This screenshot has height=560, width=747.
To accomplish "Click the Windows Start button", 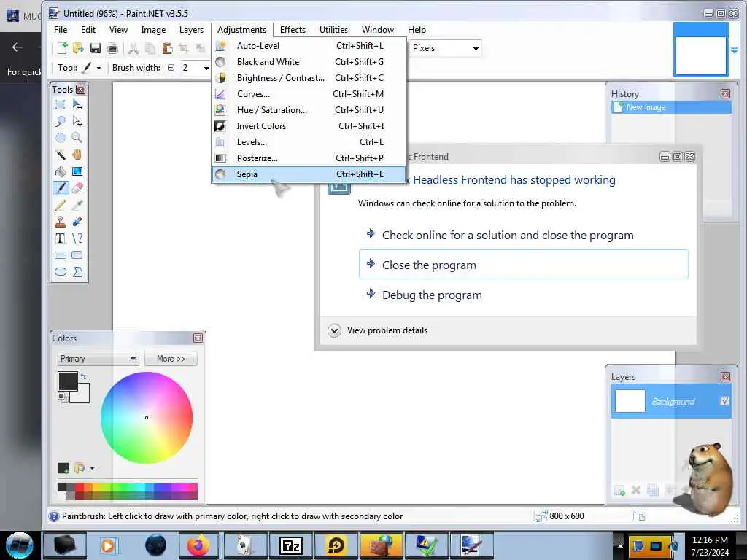I will (x=19, y=545).
